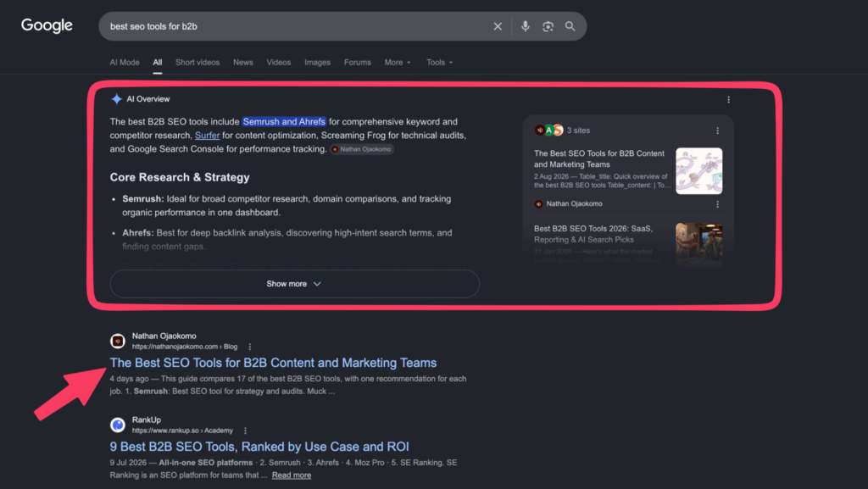The height and width of the screenshot is (489, 868).
Task: Open 9 Best B2B SEO Tools result title
Action: tap(259, 447)
